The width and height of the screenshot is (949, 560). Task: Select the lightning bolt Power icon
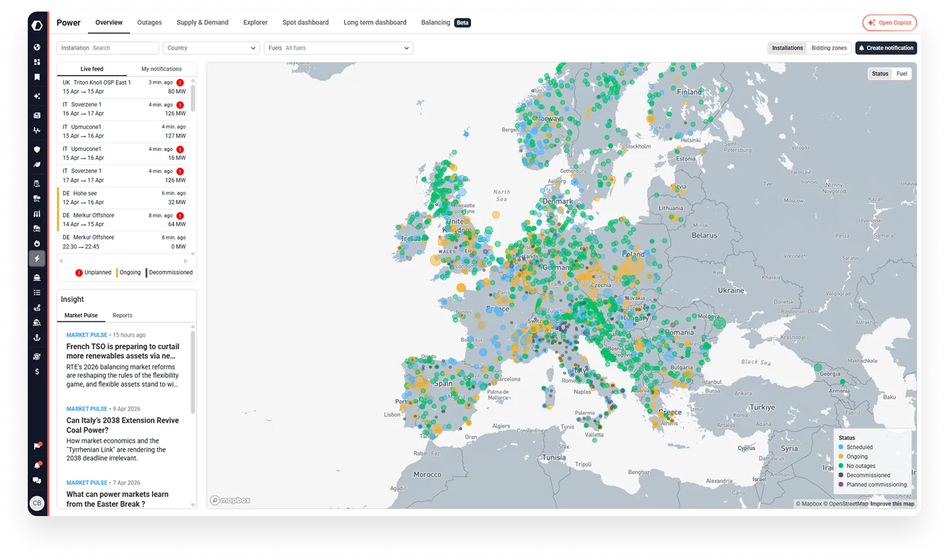coord(37,259)
